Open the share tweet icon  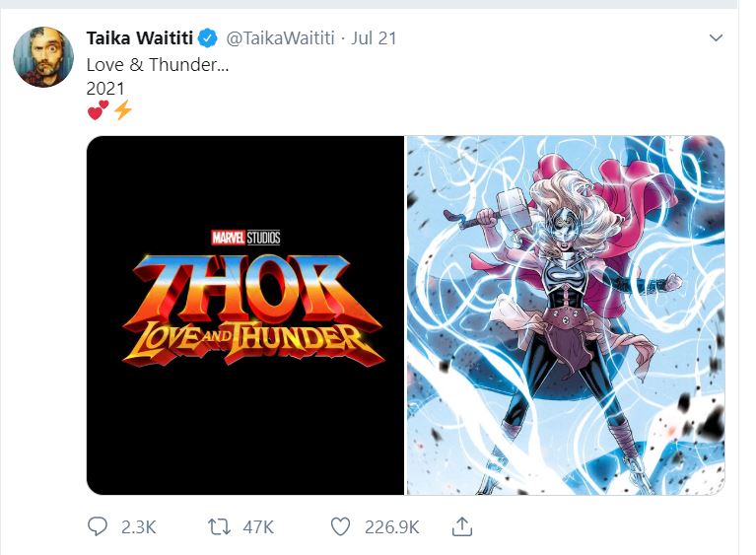point(461,527)
